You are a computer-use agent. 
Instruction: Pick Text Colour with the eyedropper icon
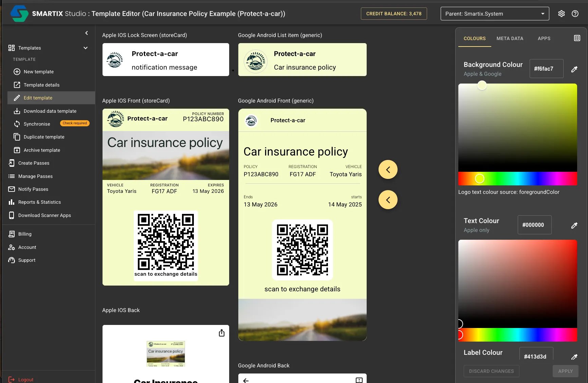coord(574,225)
